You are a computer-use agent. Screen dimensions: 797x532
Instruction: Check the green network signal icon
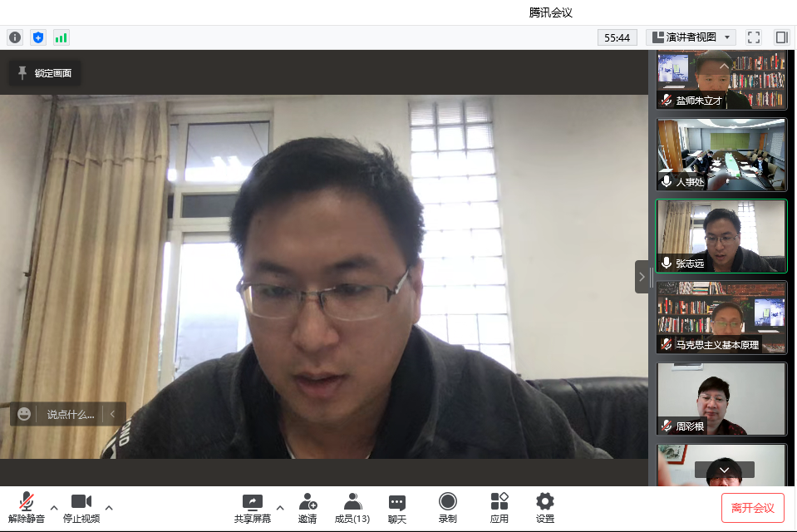[61, 37]
